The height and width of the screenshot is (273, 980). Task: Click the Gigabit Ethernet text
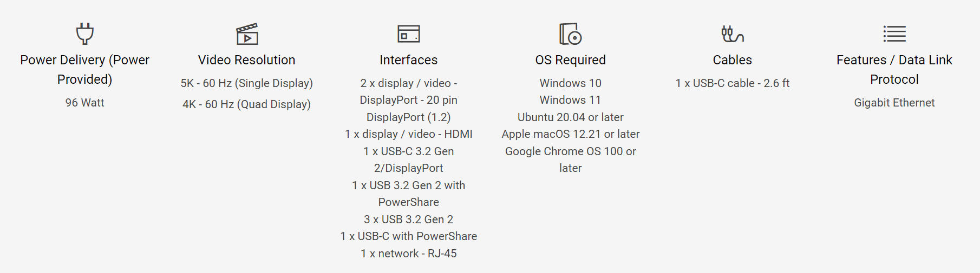point(894,103)
